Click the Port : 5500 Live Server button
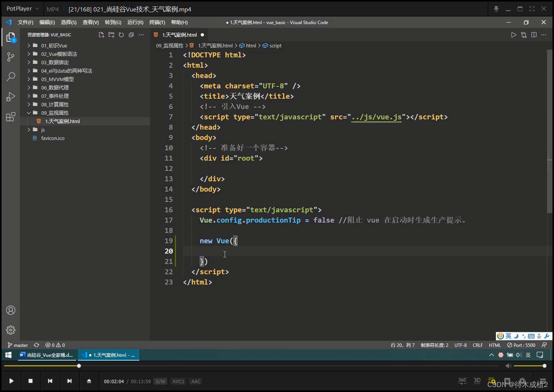The image size is (554, 392). click(521, 345)
